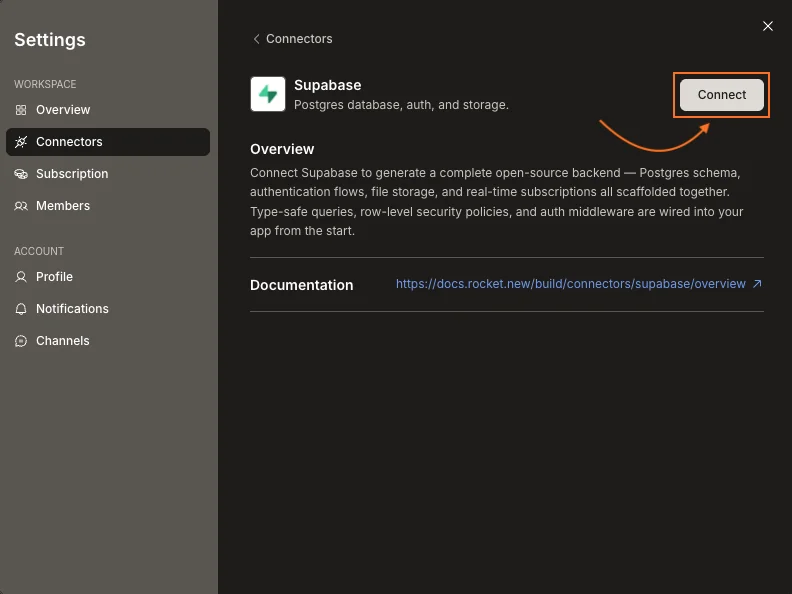The height and width of the screenshot is (594, 792).
Task: Go back using the Connectors chevron
Action: [257, 39]
